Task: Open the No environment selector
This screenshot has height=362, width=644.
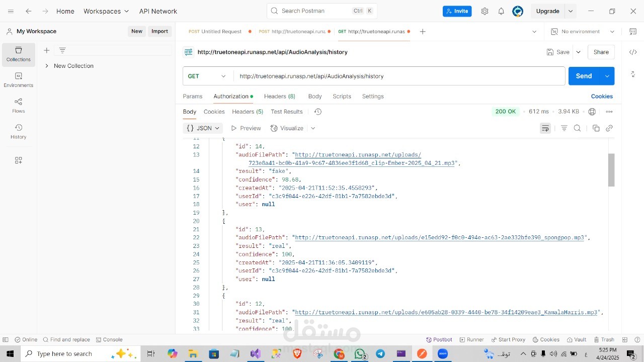Action: tap(583, 32)
